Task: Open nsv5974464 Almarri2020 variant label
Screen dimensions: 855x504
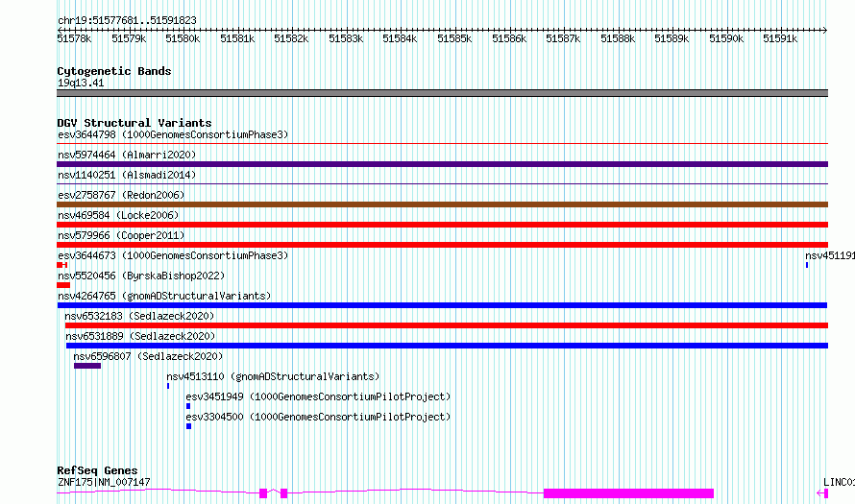Action: click(x=127, y=155)
